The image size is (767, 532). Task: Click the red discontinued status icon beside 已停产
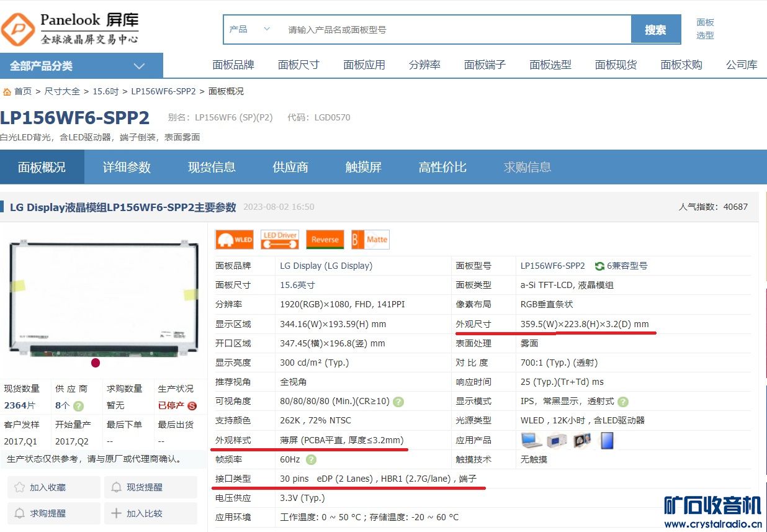click(x=192, y=405)
